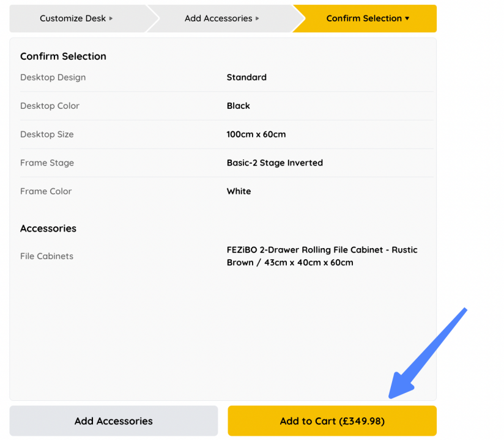Viewport: 504px width, 440px height.
Task: Open the Add Accessories step in the top bar
Action: (218, 18)
